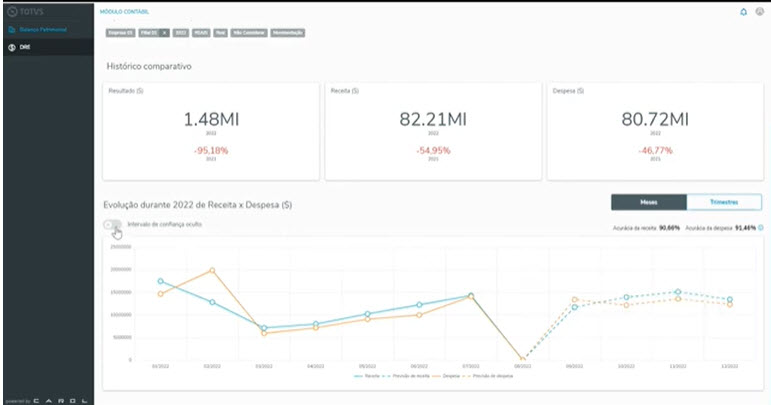Click the info icon beside Acurácia da despesa
This screenshot has width=771, height=405.
coord(761,228)
